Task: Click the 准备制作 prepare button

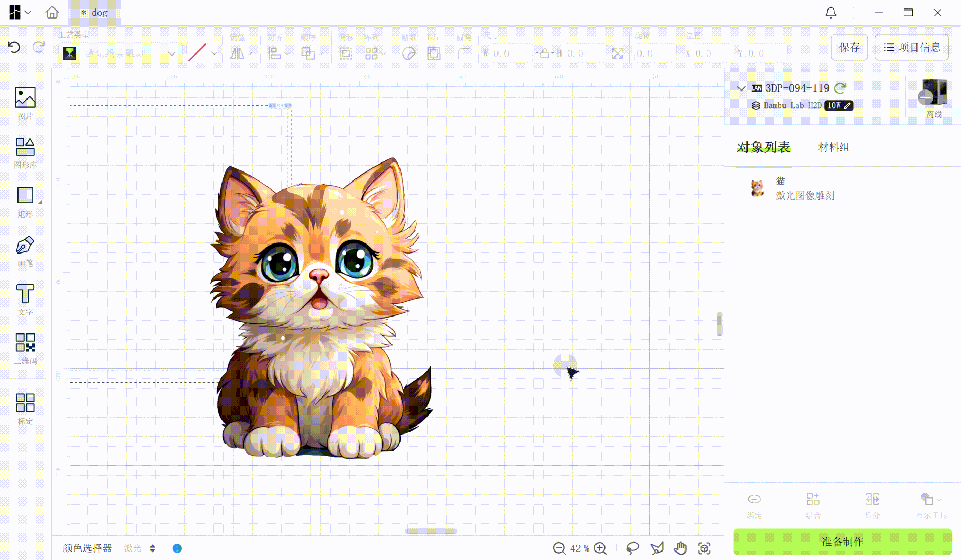Action: click(x=842, y=541)
